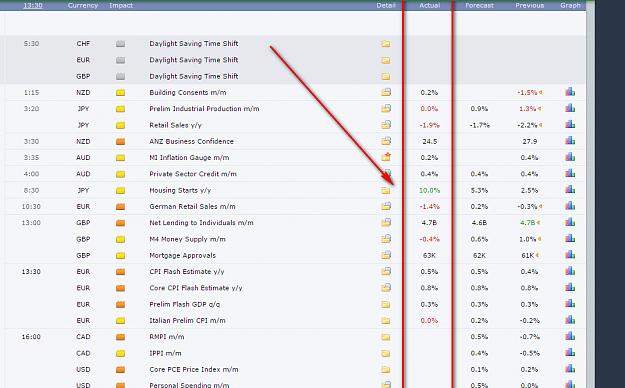Image resolution: width=625 pixels, height=388 pixels.
Task: Open detail folder for RMPI m/m
Action: [385, 337]
